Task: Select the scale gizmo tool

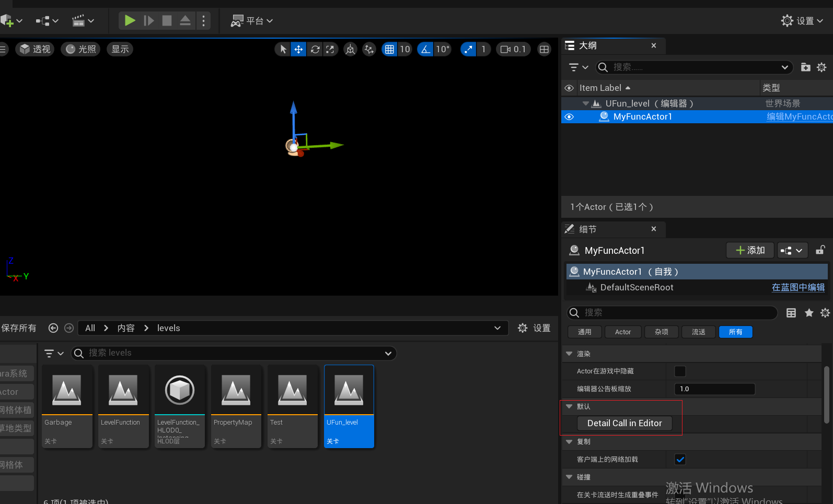Action: (330, 49)
